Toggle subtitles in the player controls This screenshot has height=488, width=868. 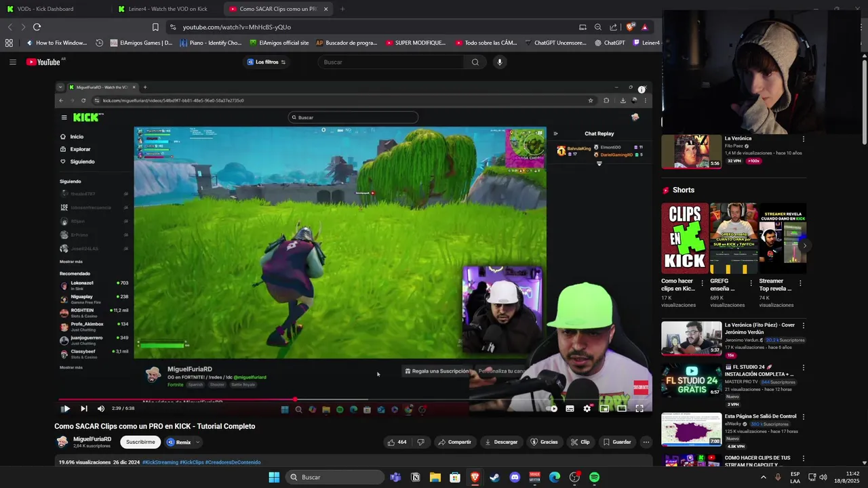click(570, 409)
